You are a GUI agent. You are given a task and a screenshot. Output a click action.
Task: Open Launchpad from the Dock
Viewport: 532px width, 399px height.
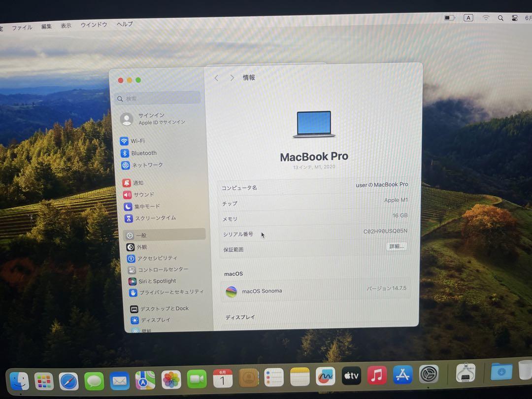point(44,381)
